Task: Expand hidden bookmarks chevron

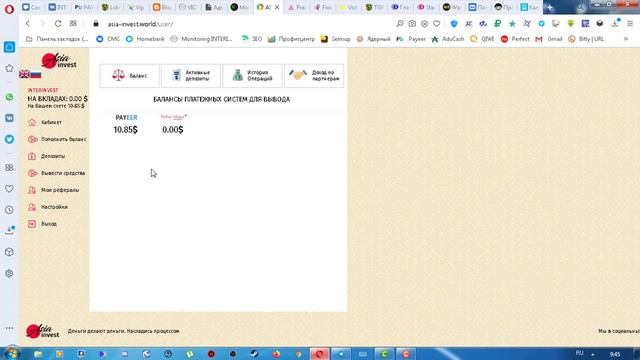Action: [x=626, y=39]
